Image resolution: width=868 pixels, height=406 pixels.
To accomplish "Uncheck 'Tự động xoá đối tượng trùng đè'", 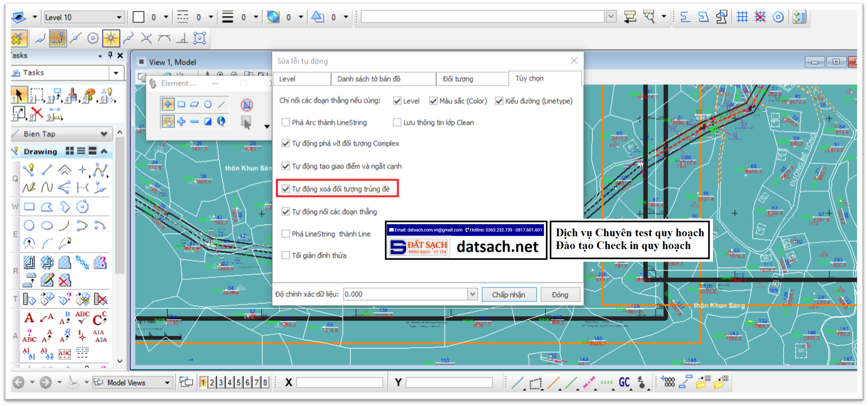I will 286,189.
